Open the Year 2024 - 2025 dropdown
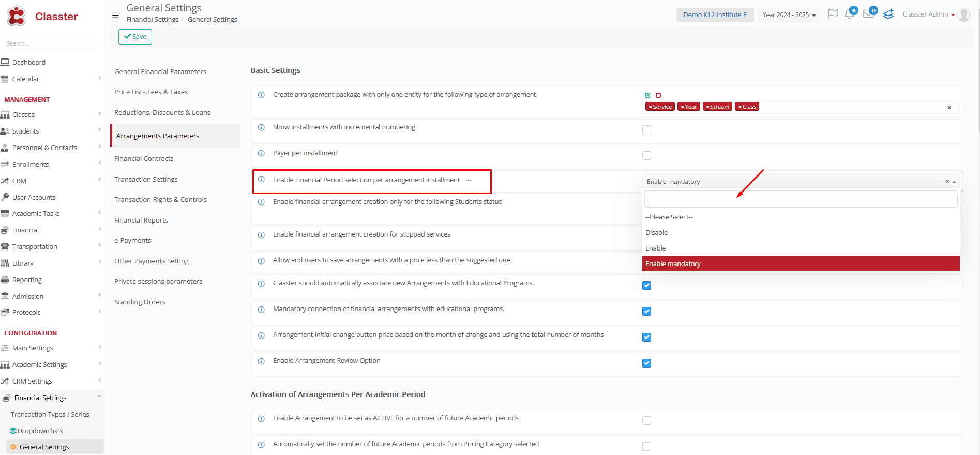 (x=789, y=14)
